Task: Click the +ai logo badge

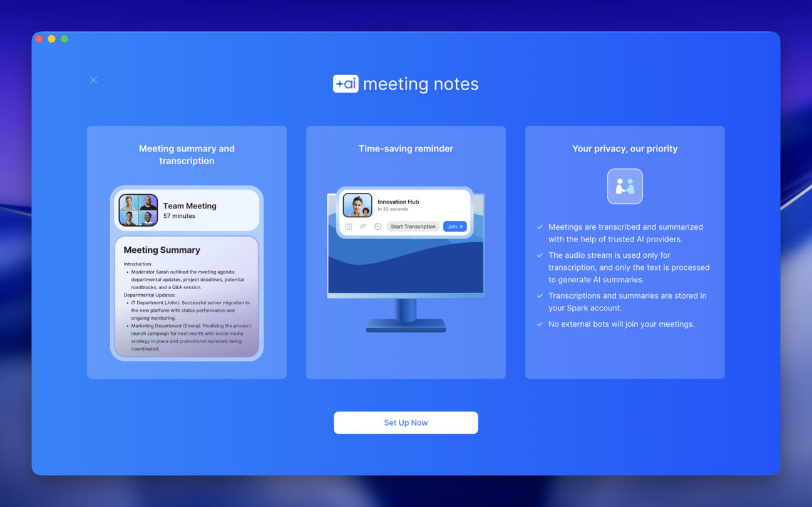Action: click(346, 84)
